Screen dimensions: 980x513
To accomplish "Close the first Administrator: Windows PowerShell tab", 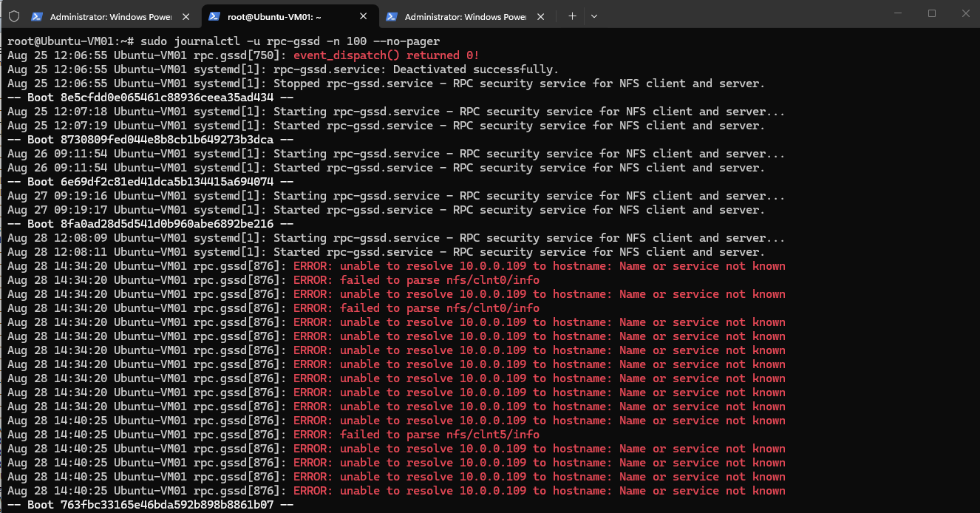I will coord(186,16).
